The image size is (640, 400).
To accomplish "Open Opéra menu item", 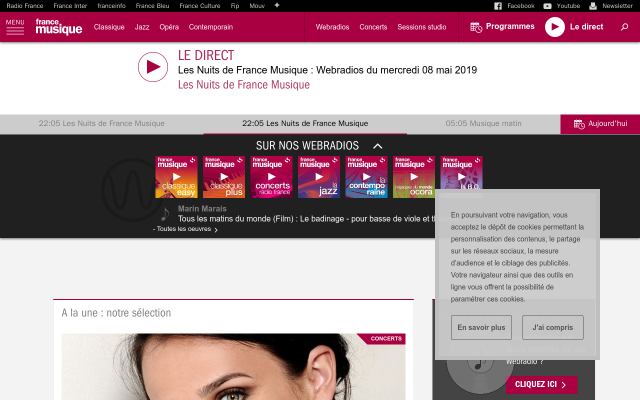I will point(169,27).
